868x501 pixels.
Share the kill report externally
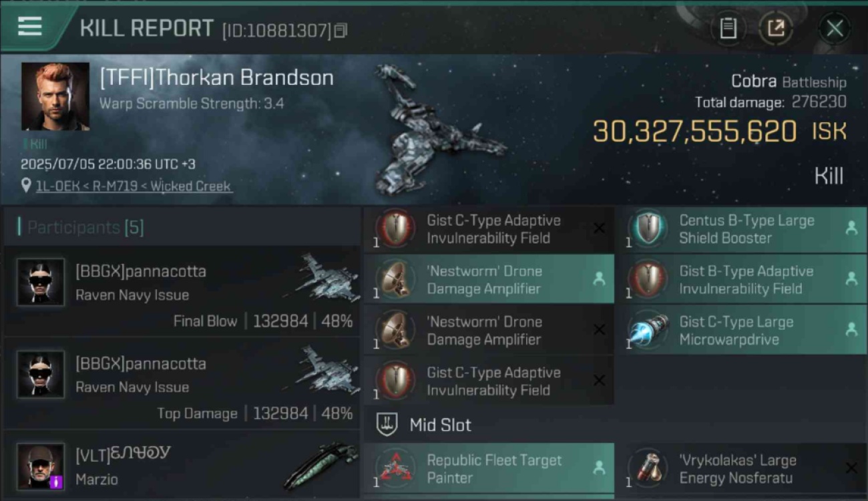pos(776,28)
